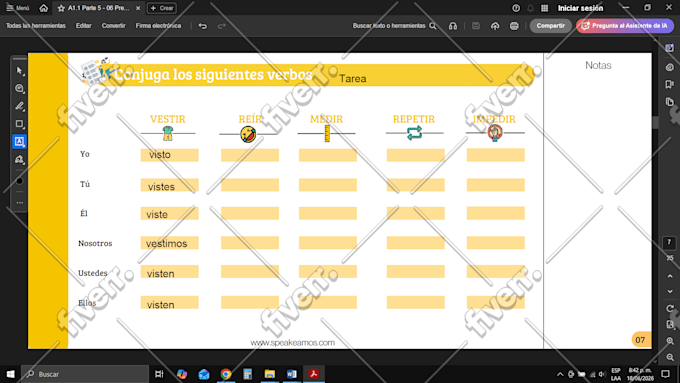Screen dimensions: 680x383
Task: Open File Explorer from the taskbar
Action: tap(270, 374)
